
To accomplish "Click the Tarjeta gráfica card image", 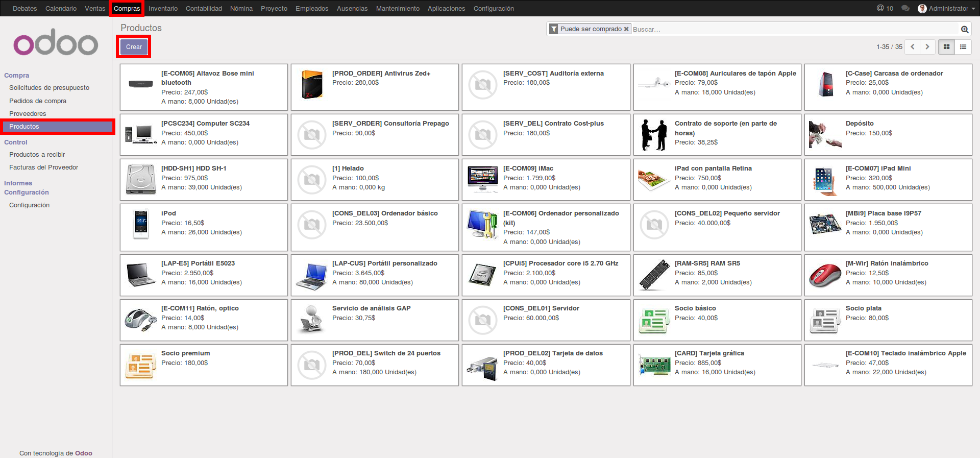I will tap(654, 365).
